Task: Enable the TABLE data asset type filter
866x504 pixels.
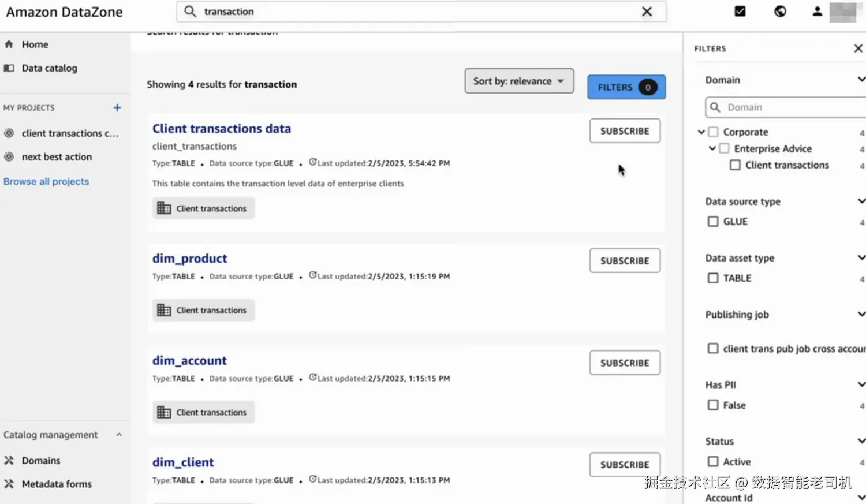Action: tap(713, 278)
